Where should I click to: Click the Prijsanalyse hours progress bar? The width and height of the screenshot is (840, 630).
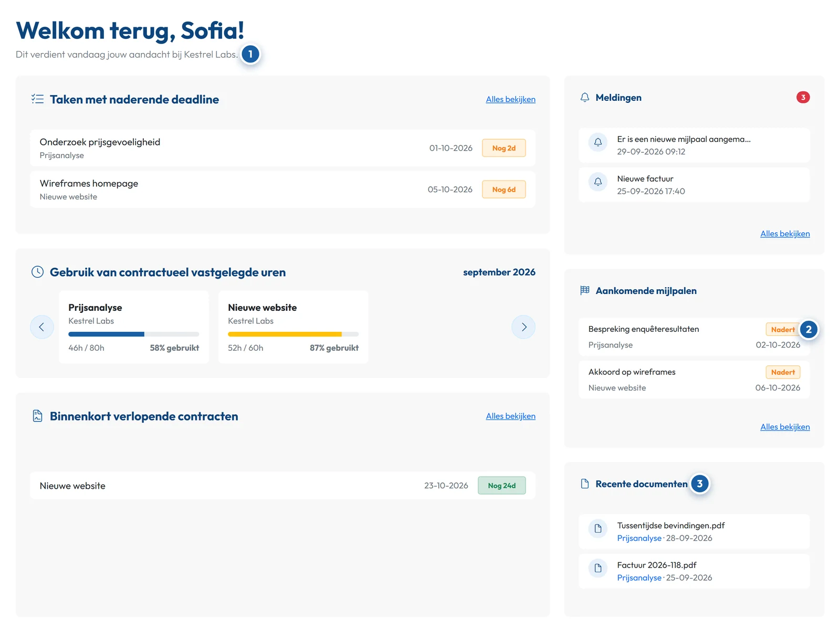134,334
